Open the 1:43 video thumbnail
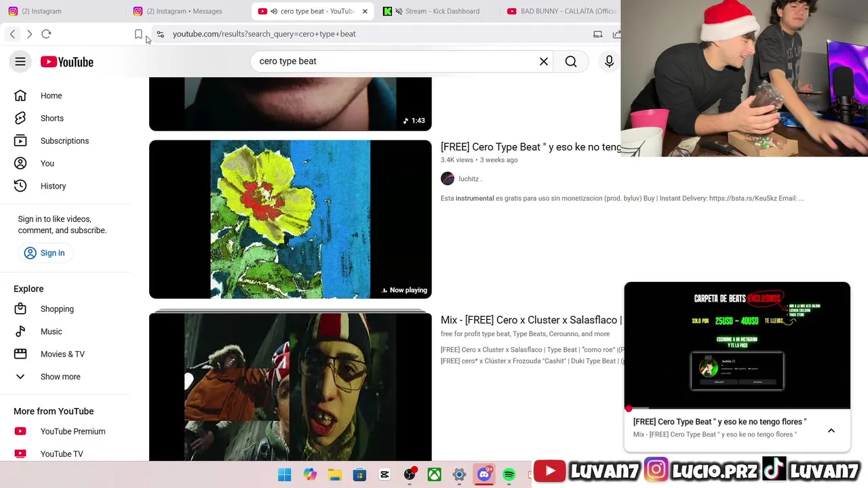Screen dimensions: 868x488 (x=290, y=104)
